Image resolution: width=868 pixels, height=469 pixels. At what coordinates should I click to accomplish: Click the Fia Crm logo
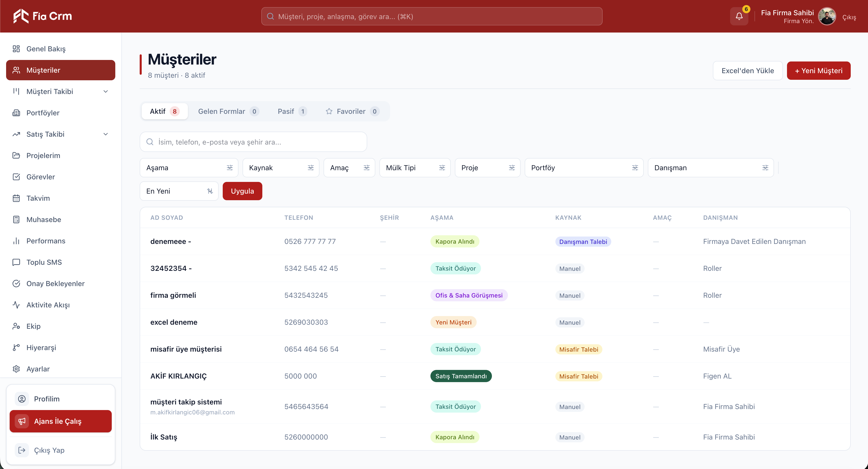coord(42,16)
